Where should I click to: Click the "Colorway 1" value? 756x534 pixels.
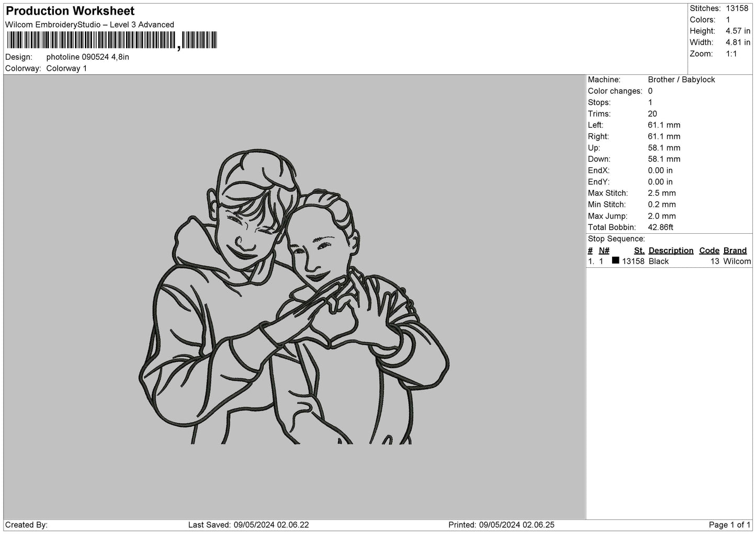click(66, 69)
